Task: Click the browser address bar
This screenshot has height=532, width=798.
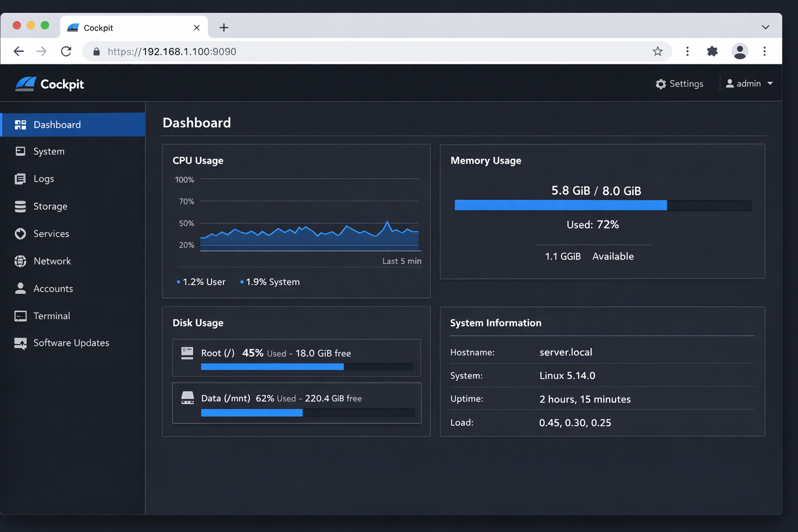Action: coord(312,51)
